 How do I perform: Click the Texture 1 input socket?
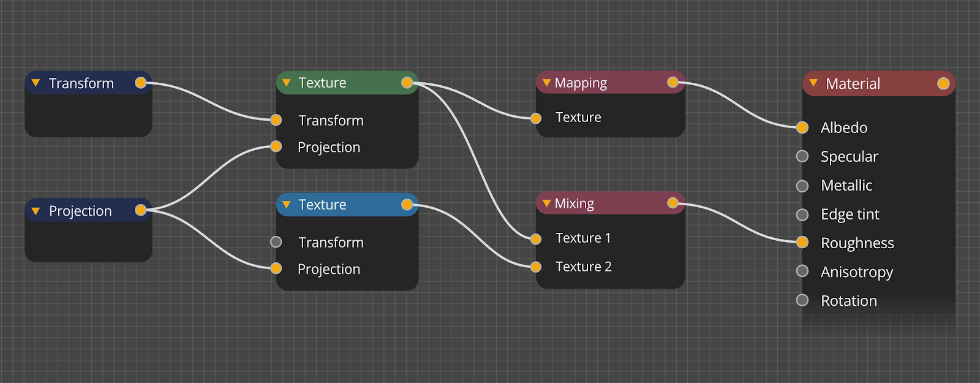point(536,239)
